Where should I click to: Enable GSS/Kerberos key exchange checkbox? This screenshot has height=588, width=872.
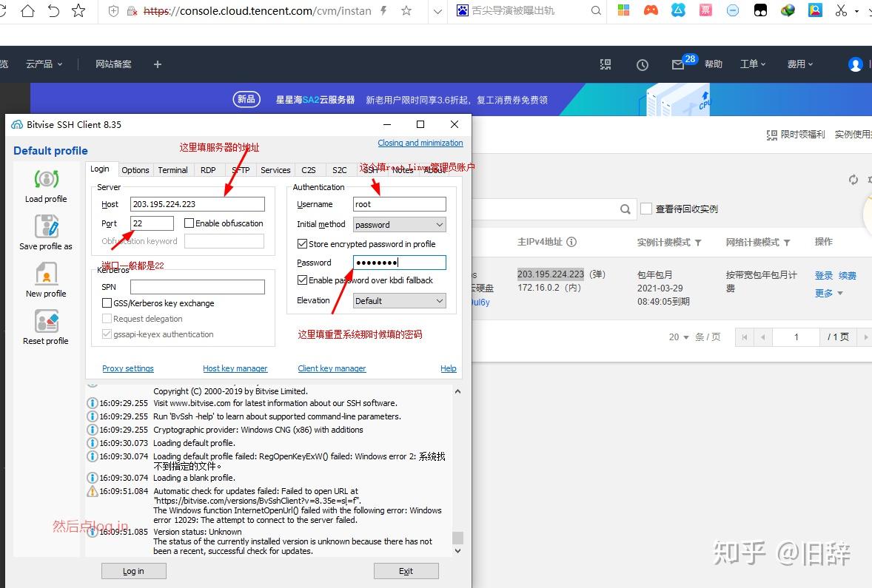107,303
